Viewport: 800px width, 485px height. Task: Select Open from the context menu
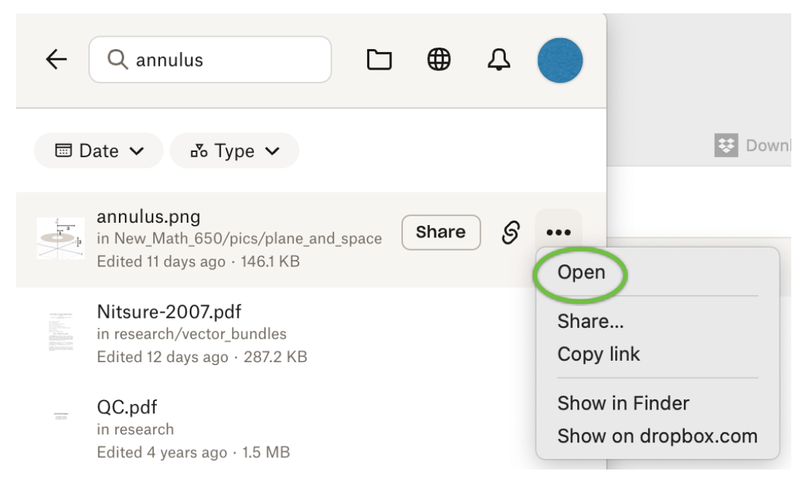point(581,273)
